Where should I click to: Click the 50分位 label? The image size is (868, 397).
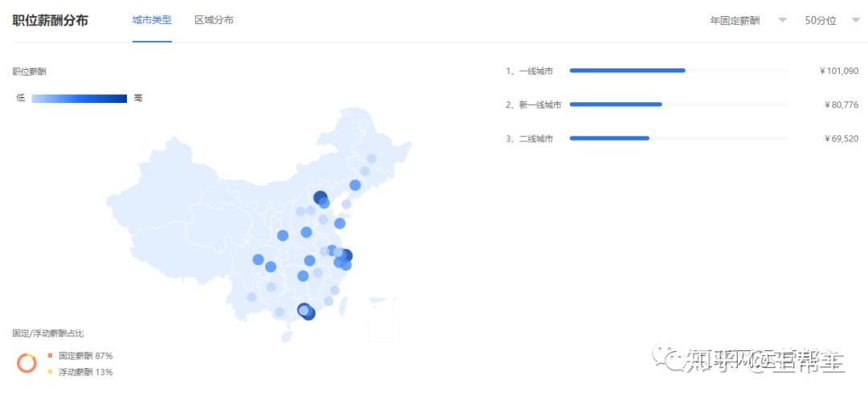[x=821, y=20]
